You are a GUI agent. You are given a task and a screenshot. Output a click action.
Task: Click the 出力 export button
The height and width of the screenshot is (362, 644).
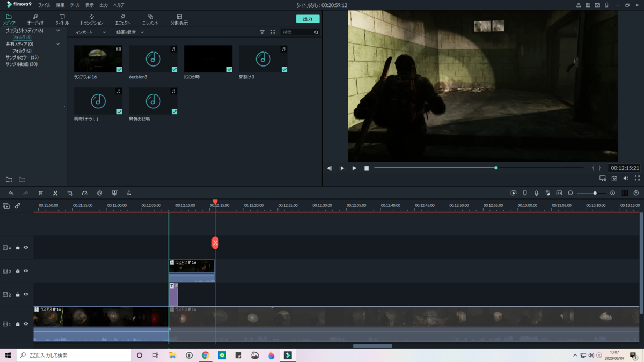pos(308,19)
